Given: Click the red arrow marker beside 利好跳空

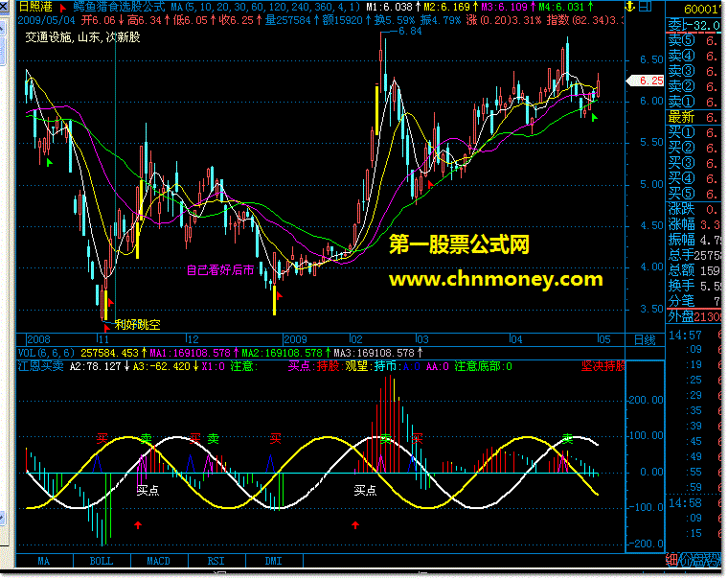Looking at the screenshot, I should point(106,328).
